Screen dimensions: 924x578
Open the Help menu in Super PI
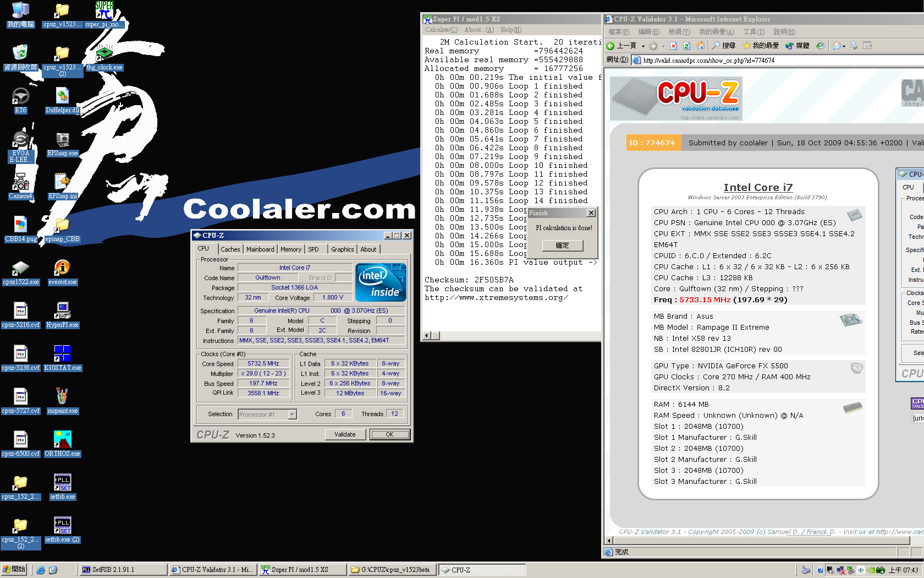point(511,30)
